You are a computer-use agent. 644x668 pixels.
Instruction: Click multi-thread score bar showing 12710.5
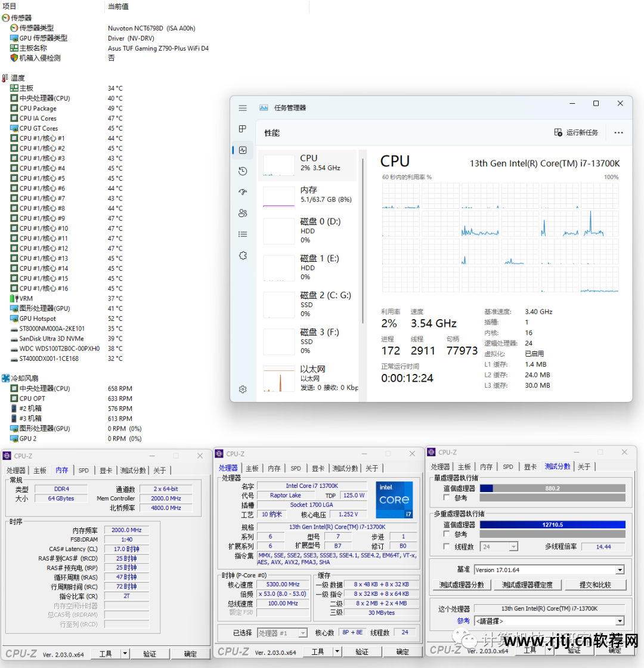(552, 524)
